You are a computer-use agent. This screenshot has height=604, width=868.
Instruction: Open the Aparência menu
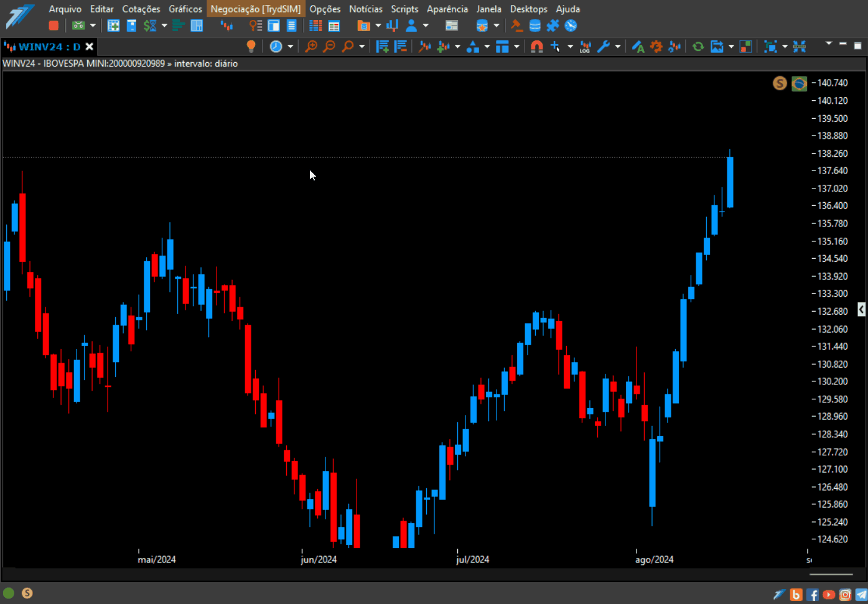click(447, 9)
